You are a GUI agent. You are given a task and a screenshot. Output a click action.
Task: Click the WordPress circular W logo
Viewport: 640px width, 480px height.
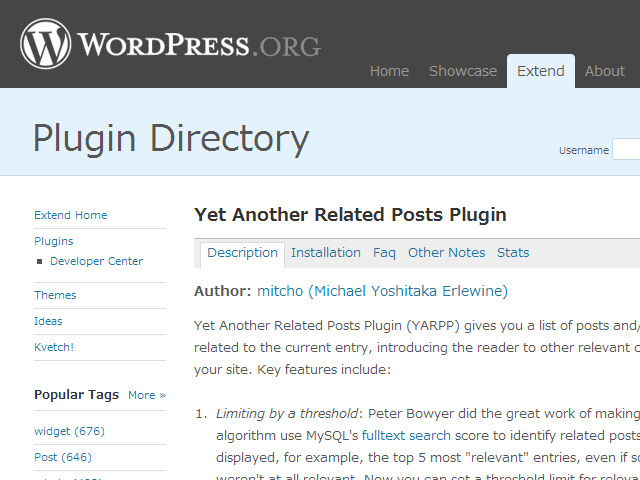[45, 44]
